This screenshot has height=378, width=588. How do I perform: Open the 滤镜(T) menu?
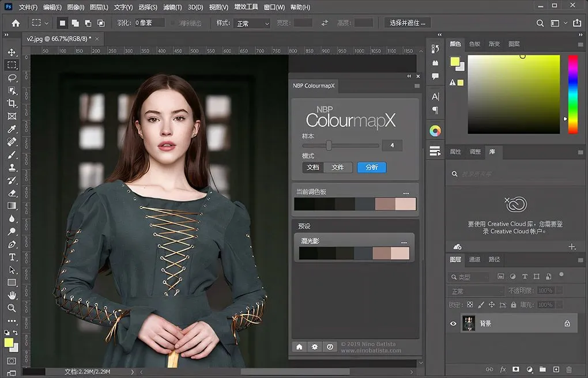172,7
